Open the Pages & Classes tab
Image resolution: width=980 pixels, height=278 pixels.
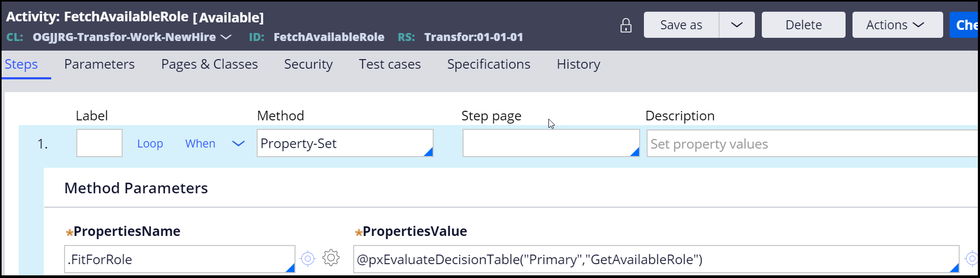point(210,64)
